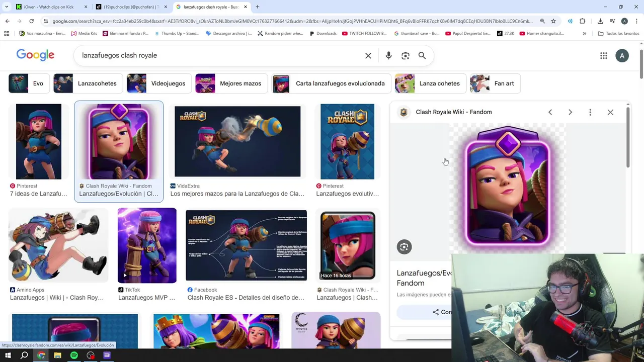Open the Google account avatar

coord(622,56)
